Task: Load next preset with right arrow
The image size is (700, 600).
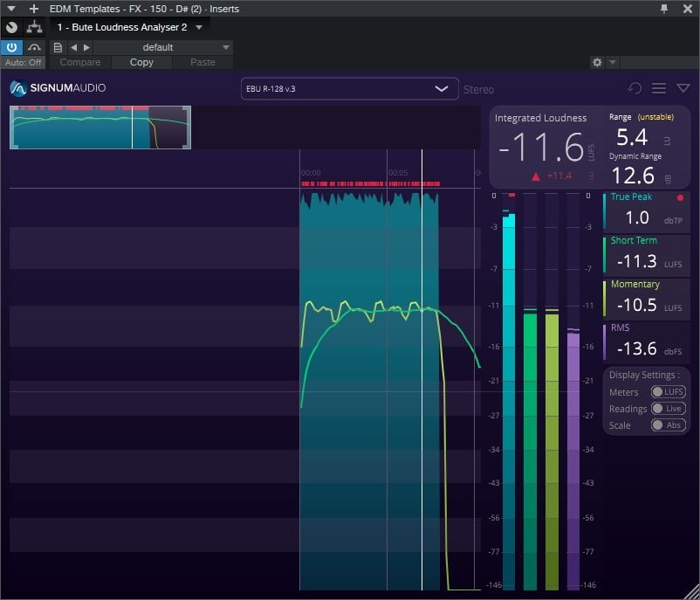Action: (x=86, y=47)
